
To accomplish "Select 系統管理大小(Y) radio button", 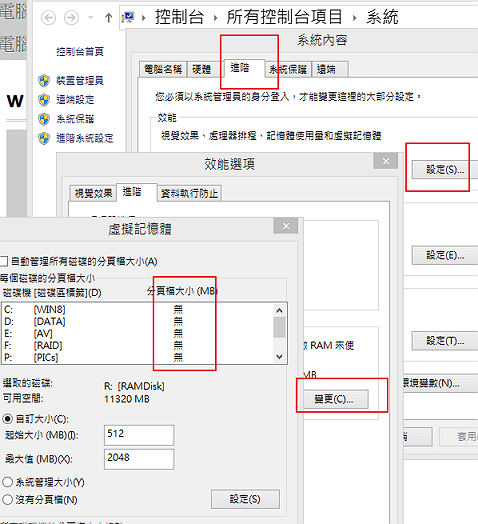I will 7,482.
